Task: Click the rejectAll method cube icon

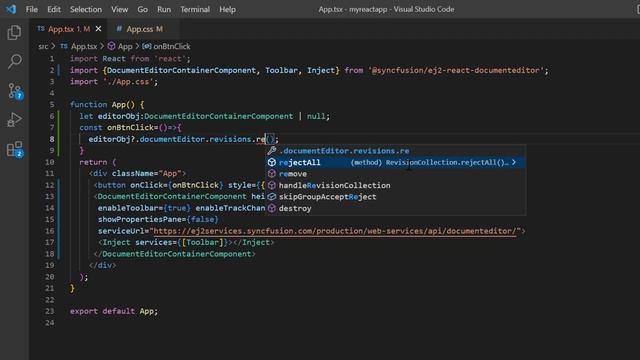Action: 272,162
